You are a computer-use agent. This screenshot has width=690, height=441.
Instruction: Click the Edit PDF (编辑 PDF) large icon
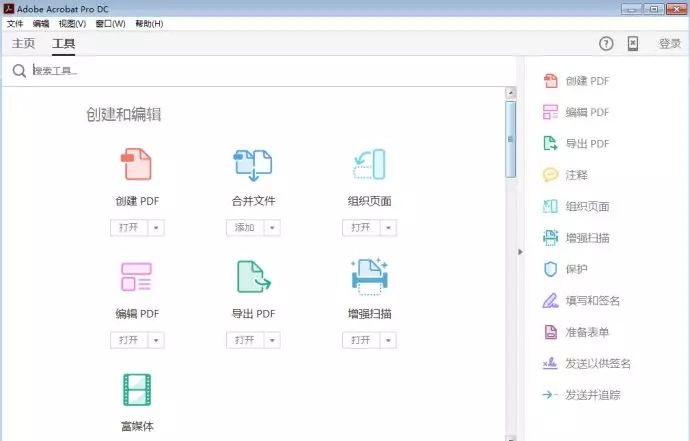(136, 277)
